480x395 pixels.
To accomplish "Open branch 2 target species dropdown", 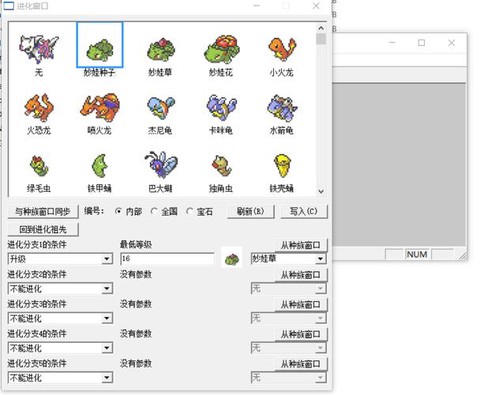I will [x=288, y=288].
